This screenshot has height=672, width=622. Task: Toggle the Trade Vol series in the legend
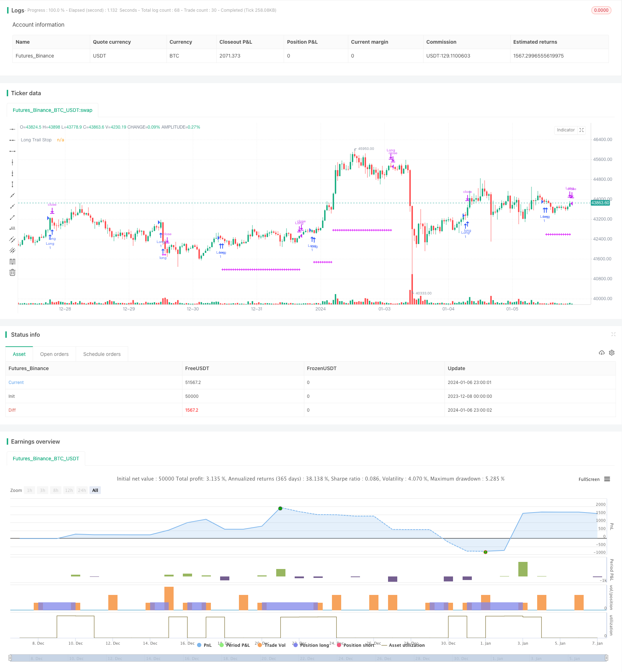click(x=272, y=645)
